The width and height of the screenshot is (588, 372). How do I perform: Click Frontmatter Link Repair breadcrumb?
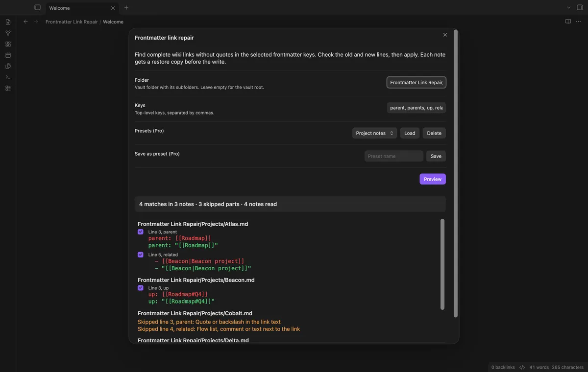(72, 22)
